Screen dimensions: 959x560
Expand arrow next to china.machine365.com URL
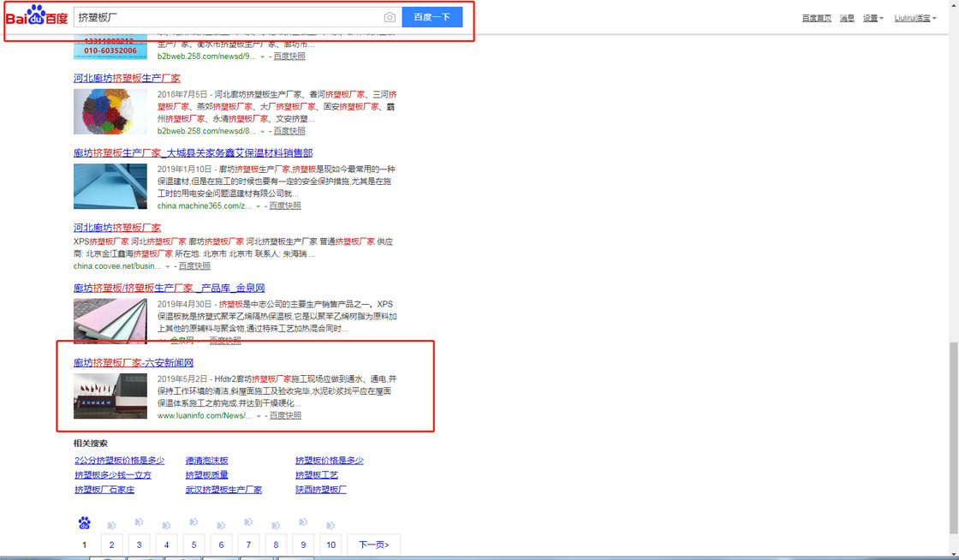click(x=258, y=206)
